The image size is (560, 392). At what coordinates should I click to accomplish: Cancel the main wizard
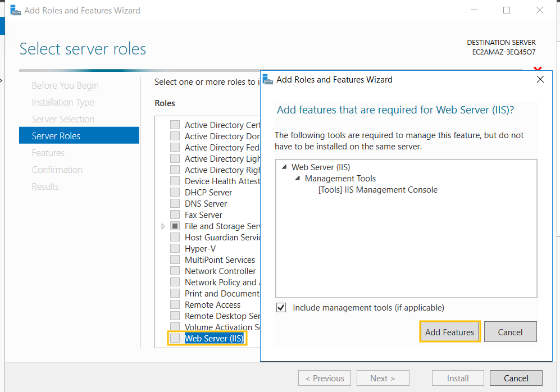516,378
